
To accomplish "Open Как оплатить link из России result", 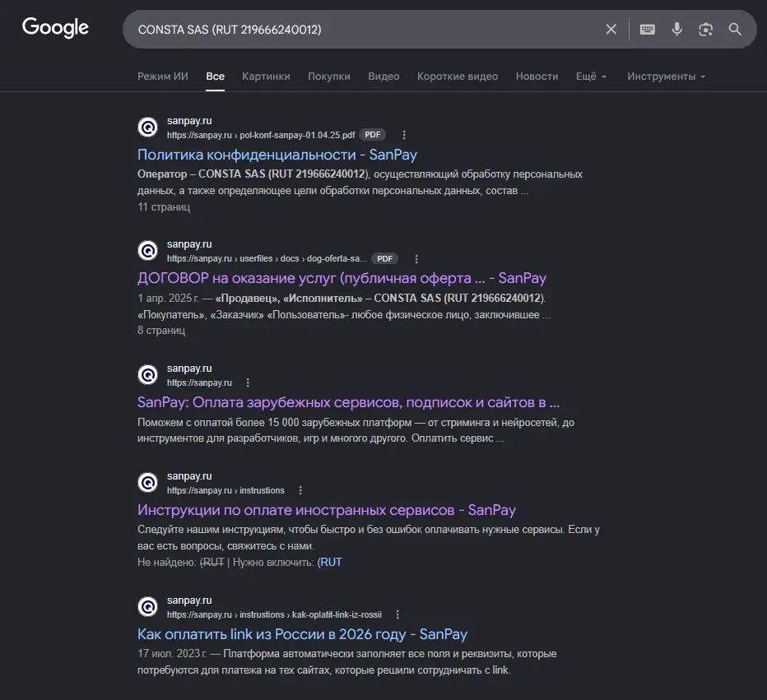I will point(302,634).
